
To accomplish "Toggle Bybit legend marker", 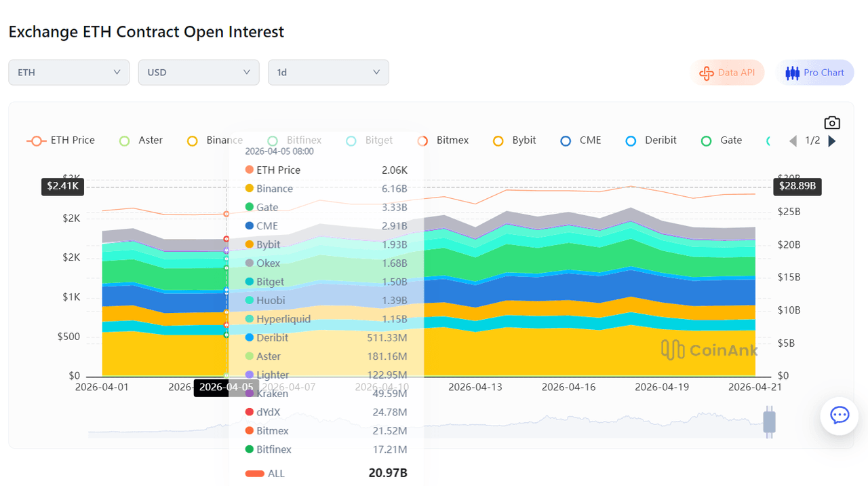I will 498,141.
